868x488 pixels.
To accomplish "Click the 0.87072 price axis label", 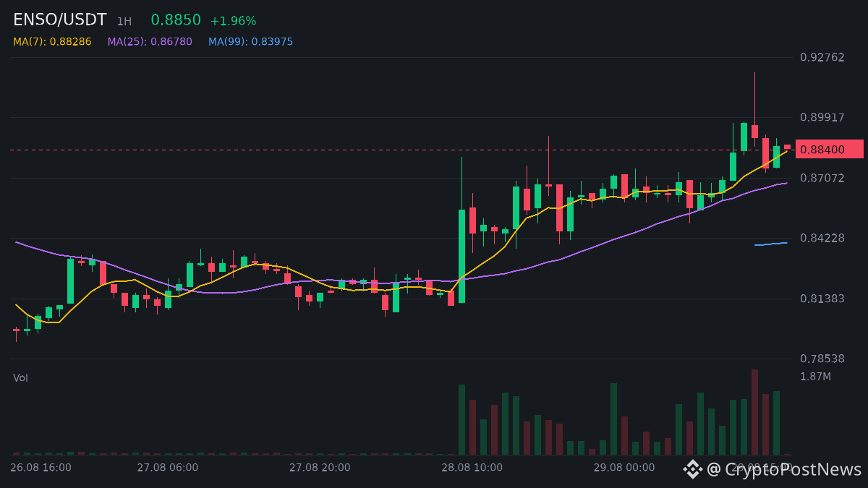I will (822, 178).
